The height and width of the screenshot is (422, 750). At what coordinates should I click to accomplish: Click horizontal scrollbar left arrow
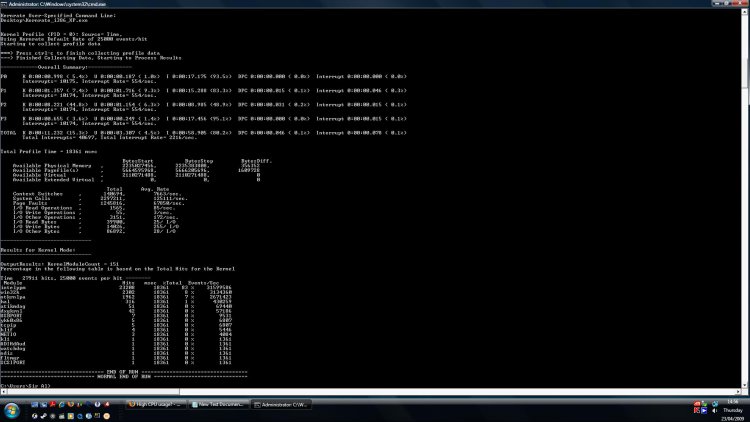pyautogui.click(x=3, y=391)
